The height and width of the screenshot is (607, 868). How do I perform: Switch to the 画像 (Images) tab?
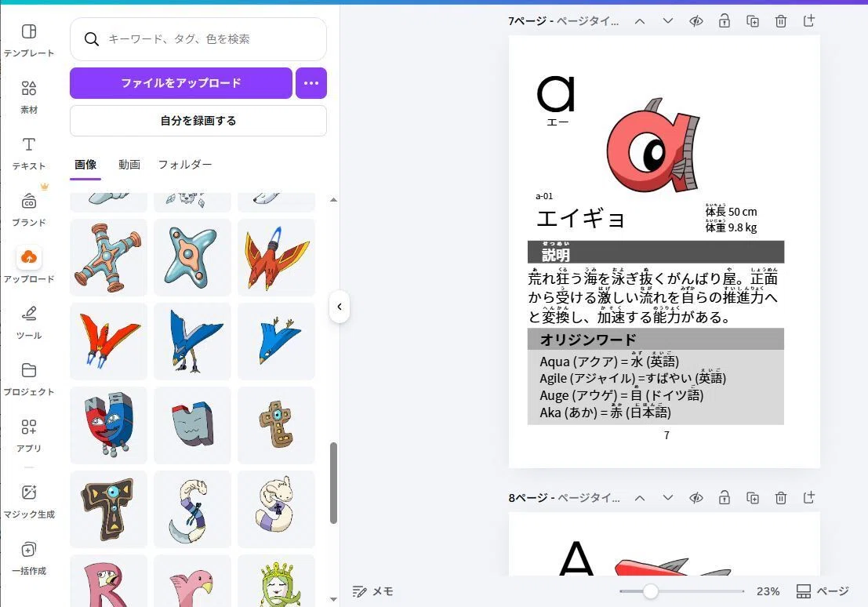(x=85, y=165)
